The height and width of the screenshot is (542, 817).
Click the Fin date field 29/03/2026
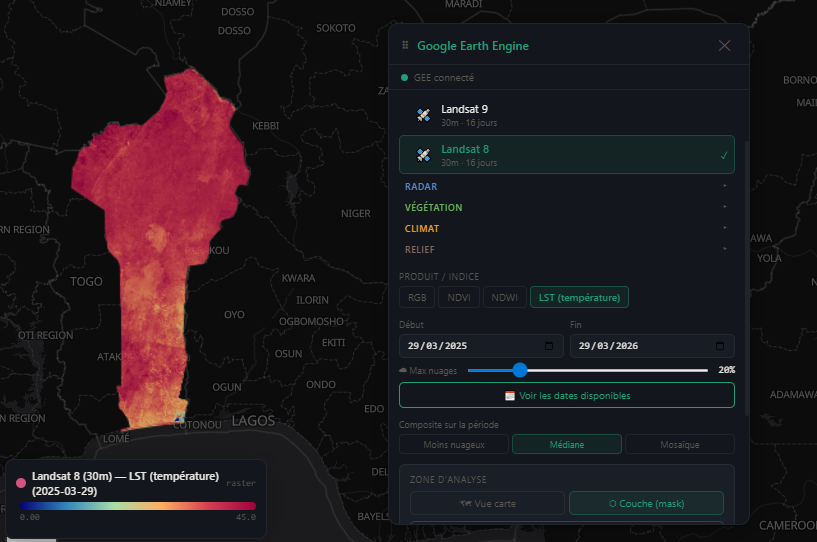coord(652,346)
